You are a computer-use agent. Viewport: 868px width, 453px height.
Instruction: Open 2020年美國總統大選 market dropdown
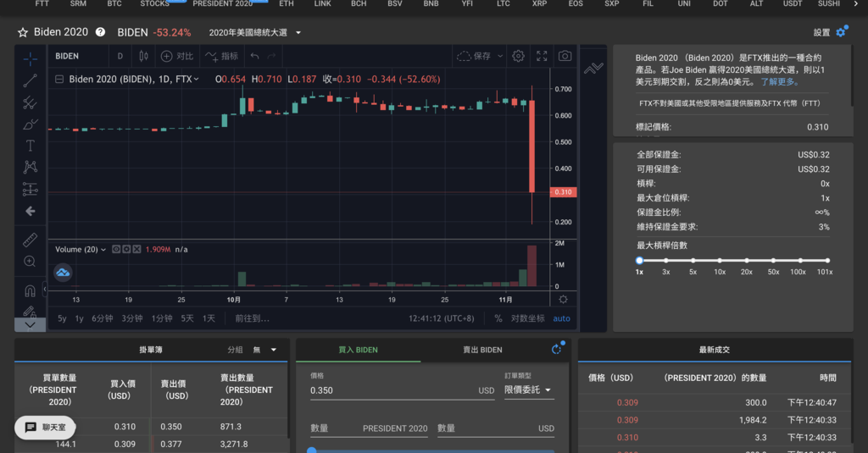(254, 33)
